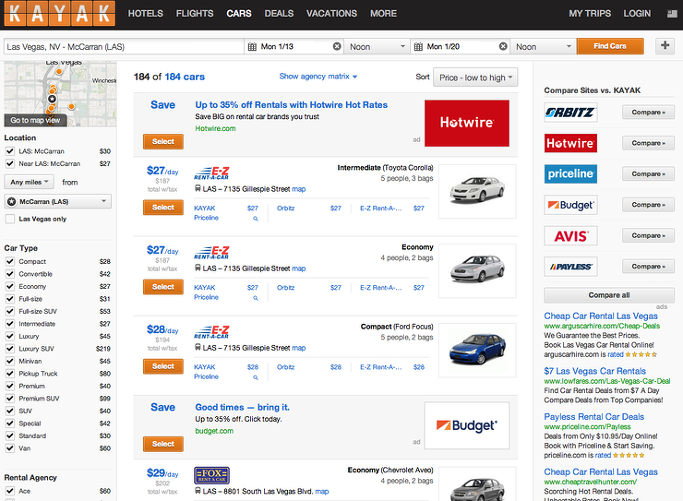Click E-Z Rent-A-Car logo on Intermediate listing
The height and width of the screenshot is (501, 683).
211,173
